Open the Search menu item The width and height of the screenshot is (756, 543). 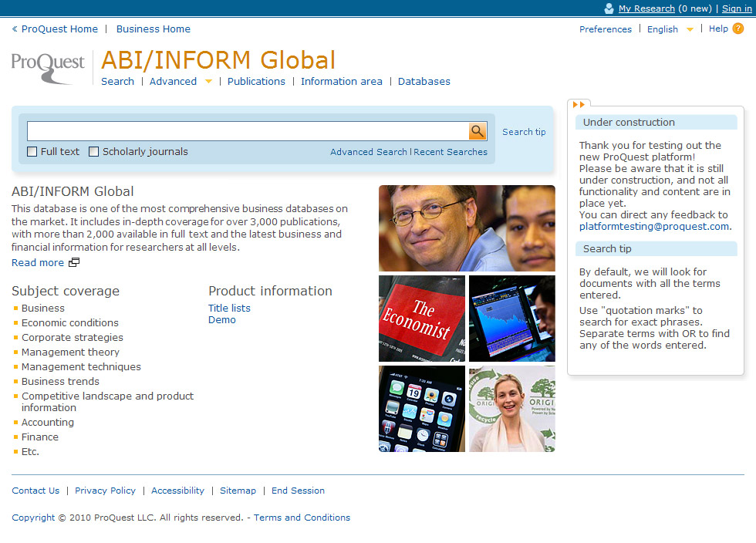pos(117,82)
